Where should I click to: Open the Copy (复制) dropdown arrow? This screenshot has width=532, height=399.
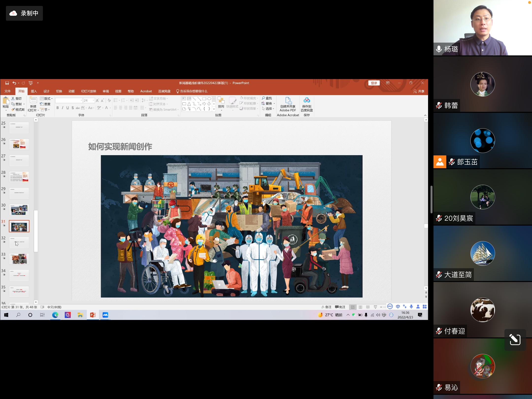coord(24,104)
